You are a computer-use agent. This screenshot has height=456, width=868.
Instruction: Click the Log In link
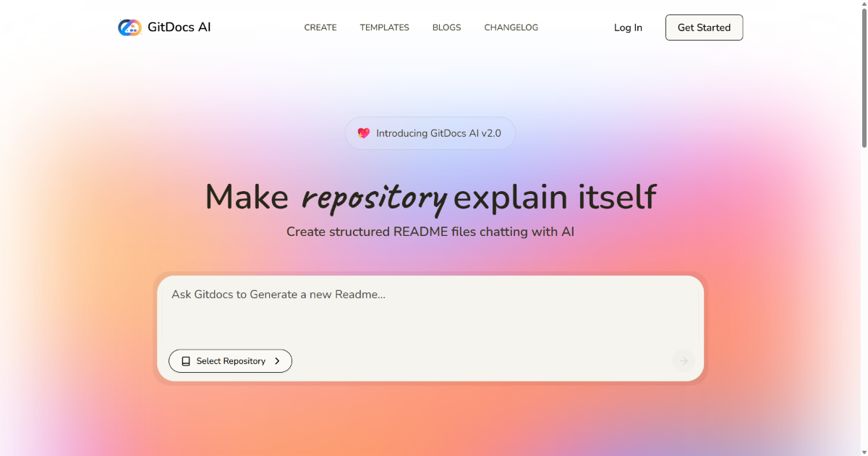pos(628,28)
